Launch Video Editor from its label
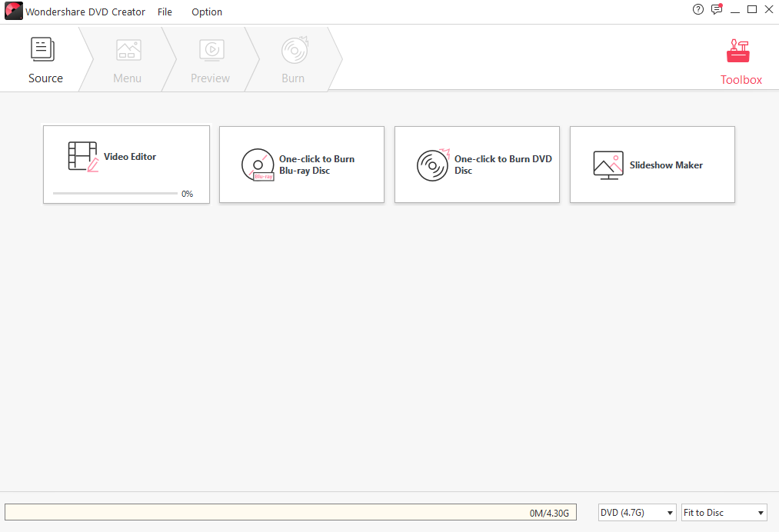 coord(130,157)
